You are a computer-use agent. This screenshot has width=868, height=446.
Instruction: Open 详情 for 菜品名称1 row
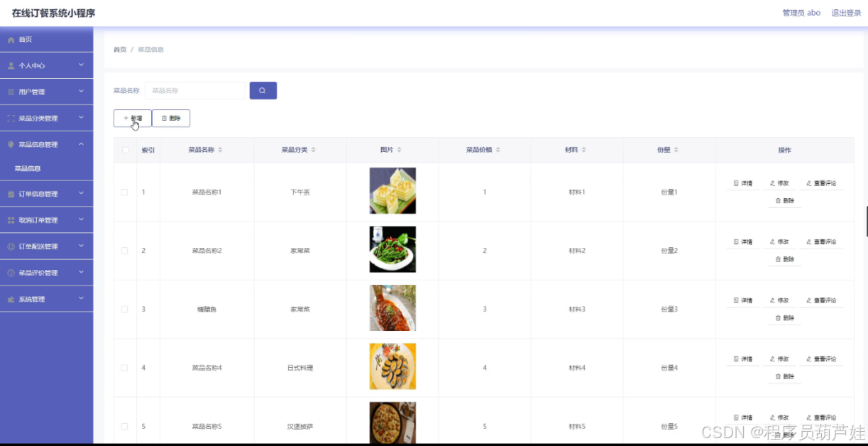(742, 183)
